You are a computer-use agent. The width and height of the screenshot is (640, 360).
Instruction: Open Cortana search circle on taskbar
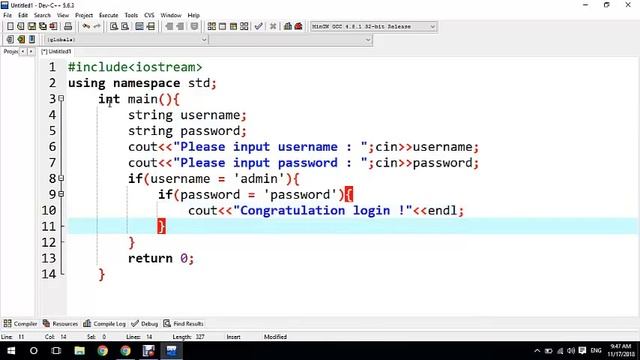click(33, 351)
